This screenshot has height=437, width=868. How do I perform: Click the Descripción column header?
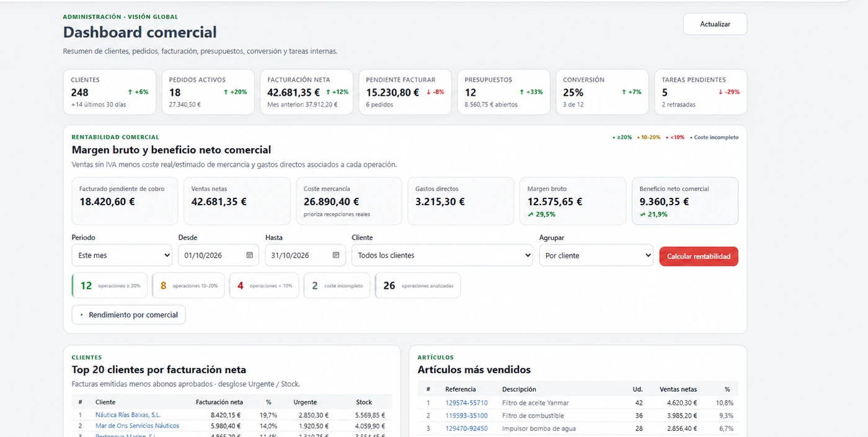519,389
